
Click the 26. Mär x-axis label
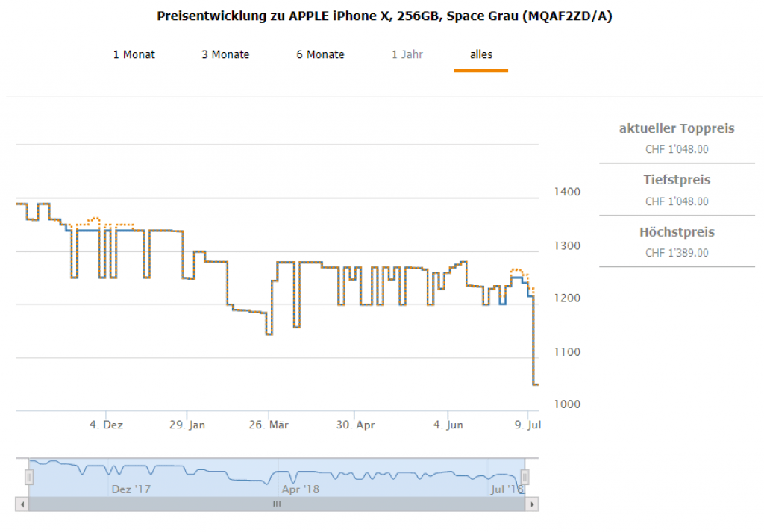click(x=269, y=425)
